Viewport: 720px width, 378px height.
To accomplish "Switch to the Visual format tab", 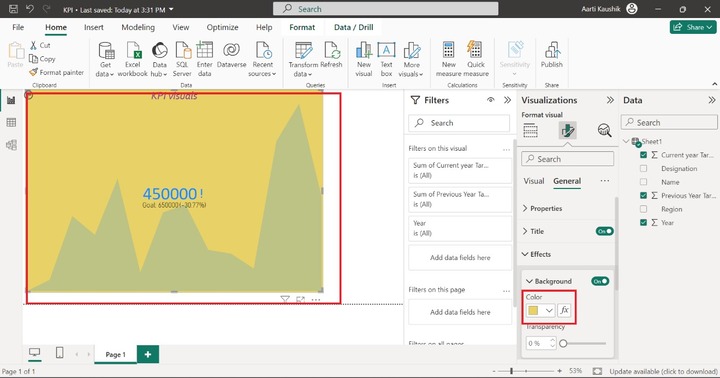I will [534, 181].
